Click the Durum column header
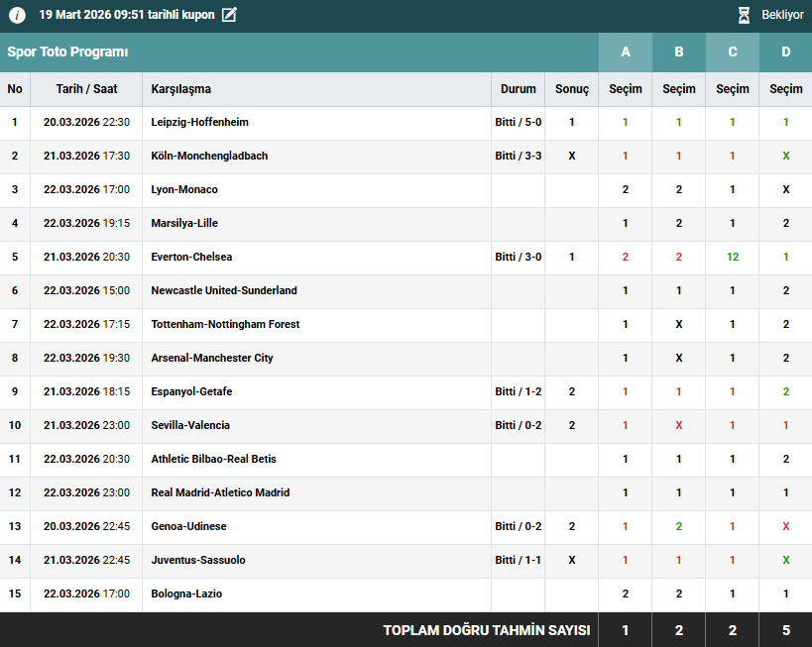The width and height of the screenshot is (812, 647). (518, 89)
